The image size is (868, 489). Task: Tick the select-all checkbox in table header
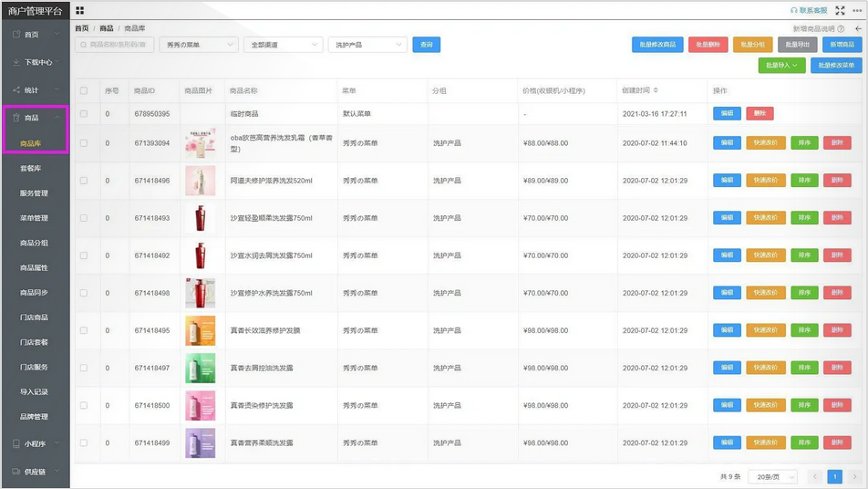point(84,91)
